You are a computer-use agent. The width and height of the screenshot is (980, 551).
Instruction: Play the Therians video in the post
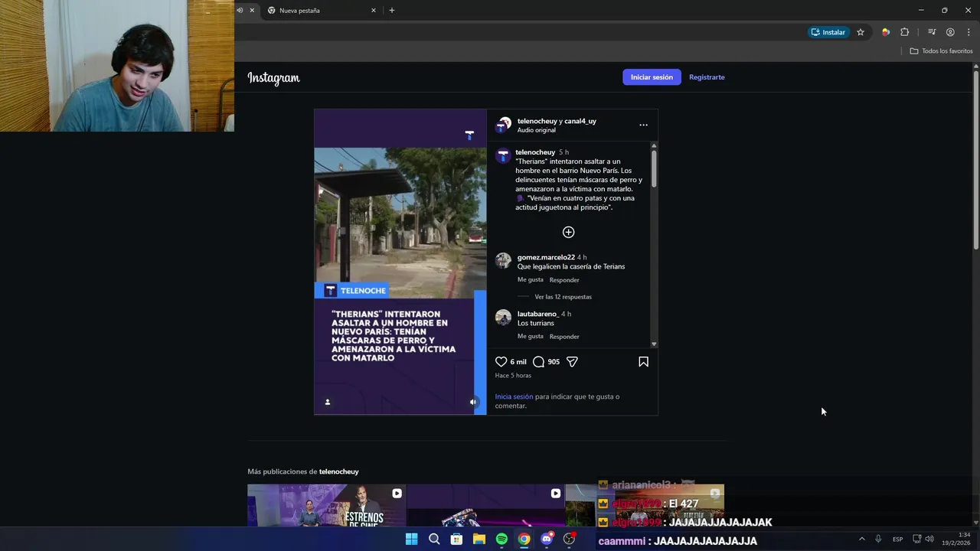[400, 262]
